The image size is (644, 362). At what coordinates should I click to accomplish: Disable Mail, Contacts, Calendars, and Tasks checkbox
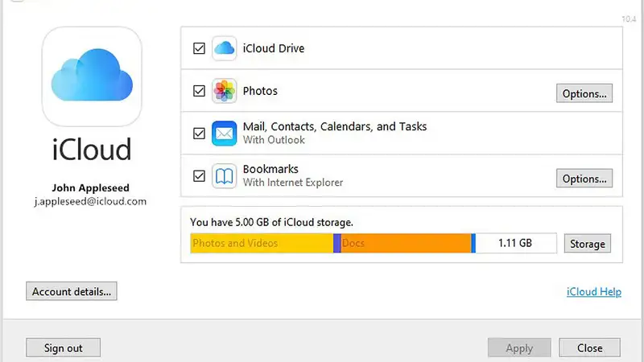click(x=199, y=134)
